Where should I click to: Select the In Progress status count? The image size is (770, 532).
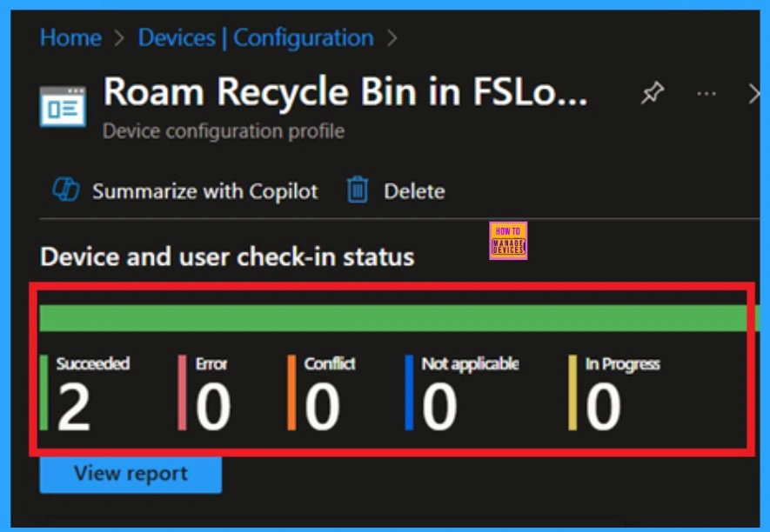[603, 408]
